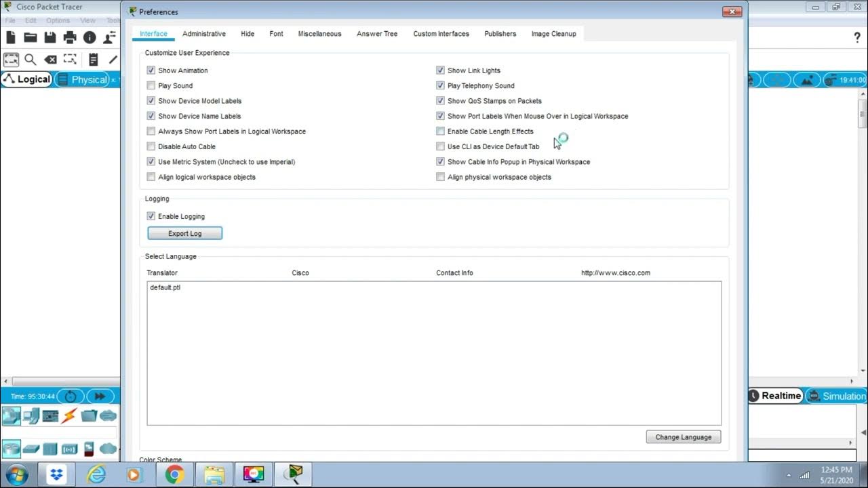Click the Change Language button
The width and height of the screenshot is (868, 488).
684,437
